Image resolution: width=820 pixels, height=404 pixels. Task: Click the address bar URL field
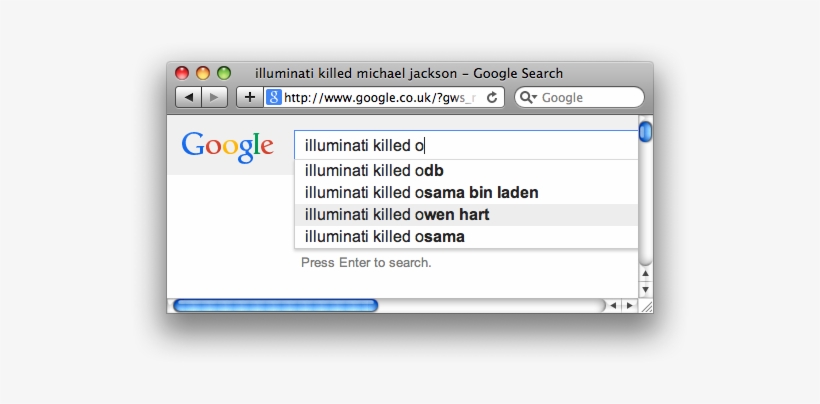pos(378,98)
